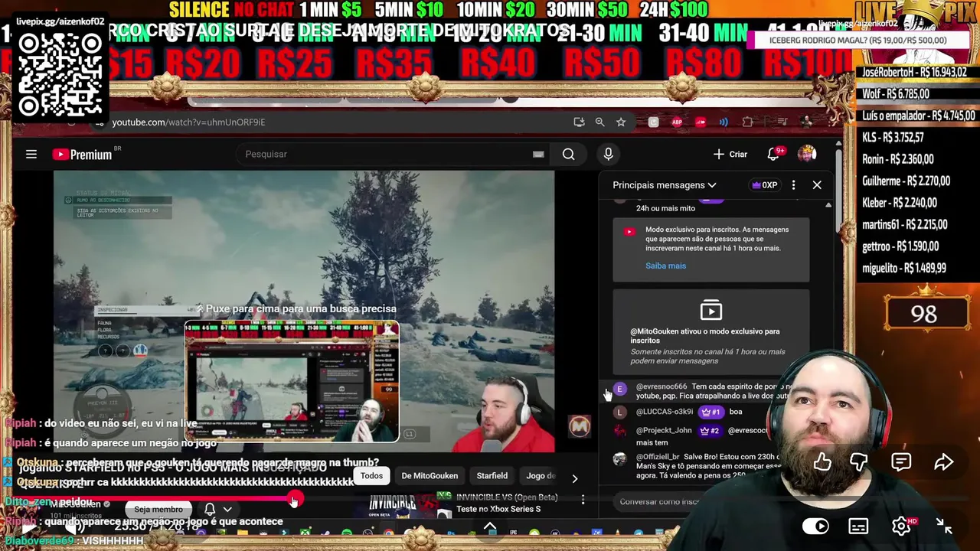Dislike the stream with thumbs down
The image size is (980, 551).
click(x=859, y=462)
